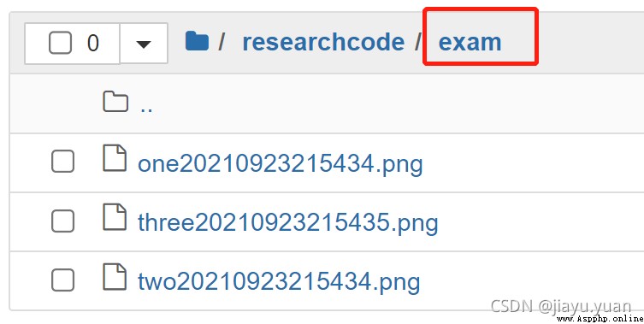The width and height of the screenshot is (644, 324).
Task: Go up via the '..' parent link
Action: (x=146, y=108)
